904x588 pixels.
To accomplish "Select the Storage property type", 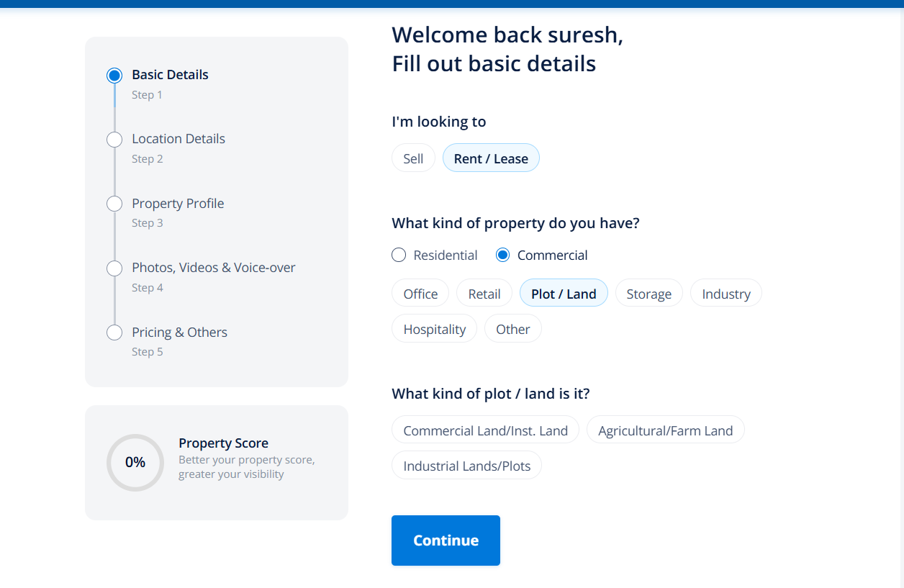I will [648, 294].
